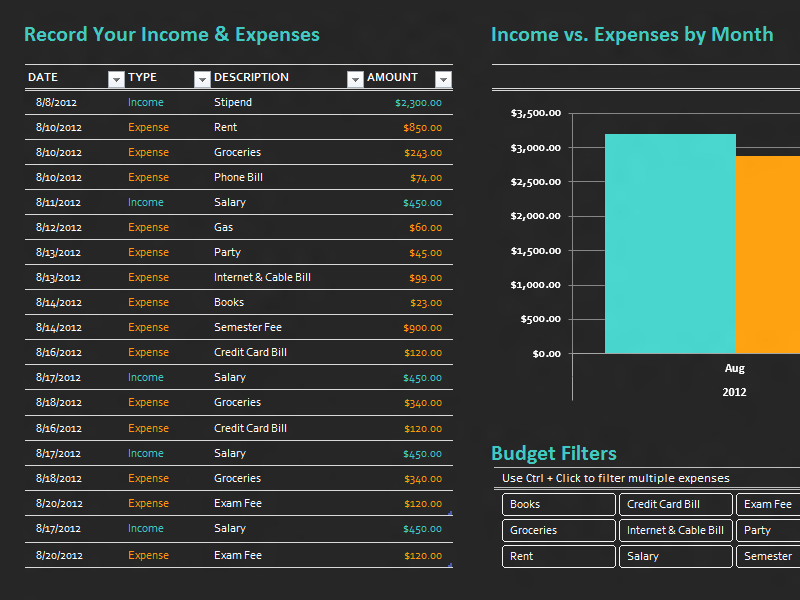Select the Exam Fee slicer button
Viewport: 800px width, 600px height.
[x=768, y=504]
